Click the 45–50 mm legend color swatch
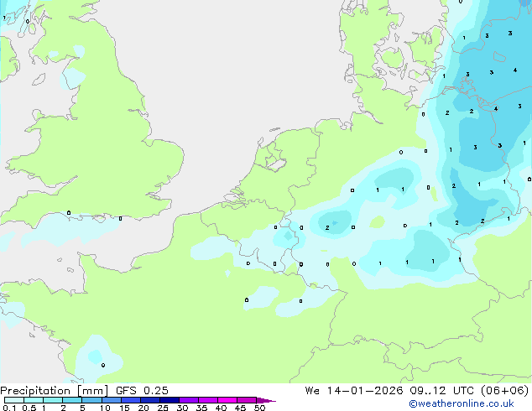 click(247, 400)
